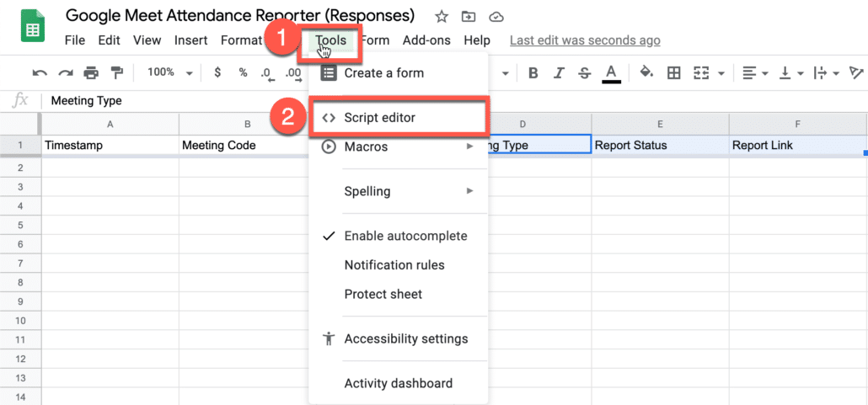The width and height of the screenshot is (868, 405).
Task: Click the text rotation icon
Action: tap(856, 73)
